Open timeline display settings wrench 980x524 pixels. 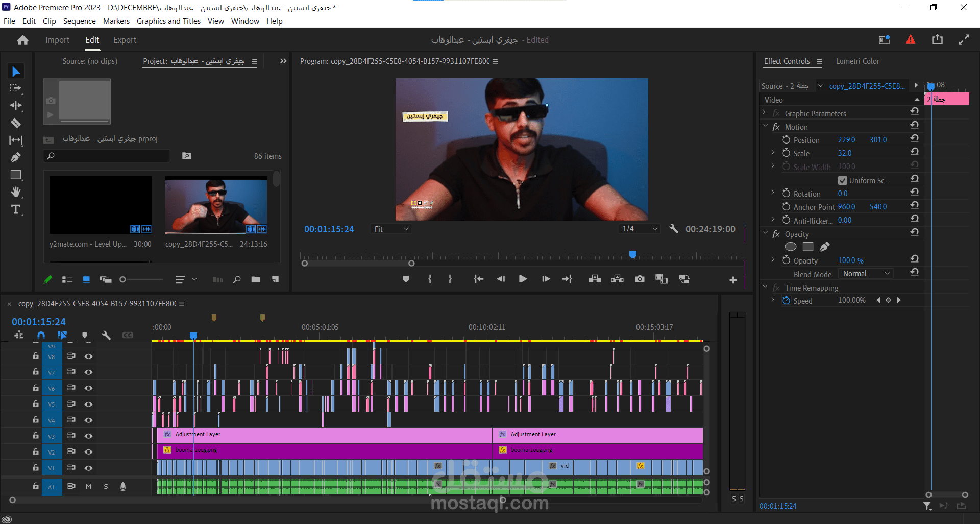click(x=106, y=335)
